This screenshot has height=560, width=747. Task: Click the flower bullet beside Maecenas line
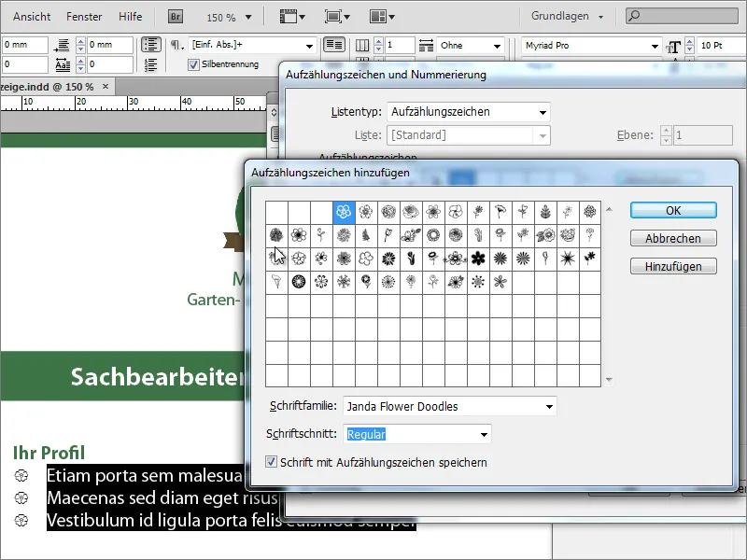tap(21, 497)
